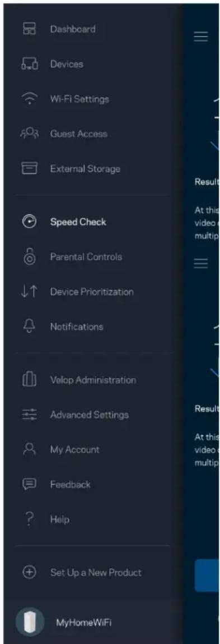Click the Guest Access people icon
Screen dimensions: 220x644
pos(29,134)
